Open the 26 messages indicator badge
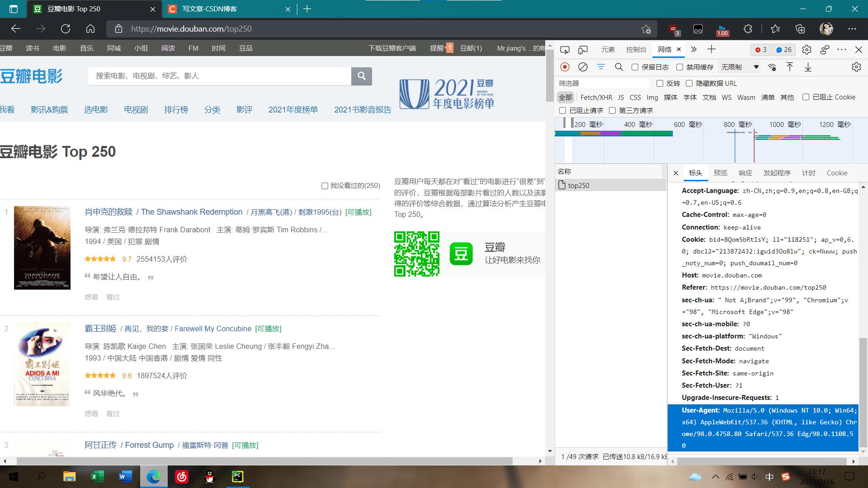868x488 pixels. (x=783, y=49)
